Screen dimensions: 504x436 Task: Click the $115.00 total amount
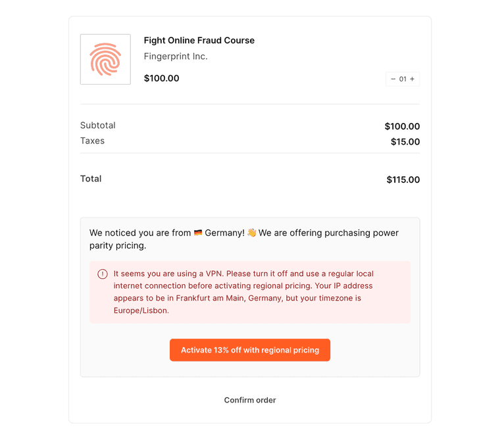pyautogui.click(x=403, y=180)
